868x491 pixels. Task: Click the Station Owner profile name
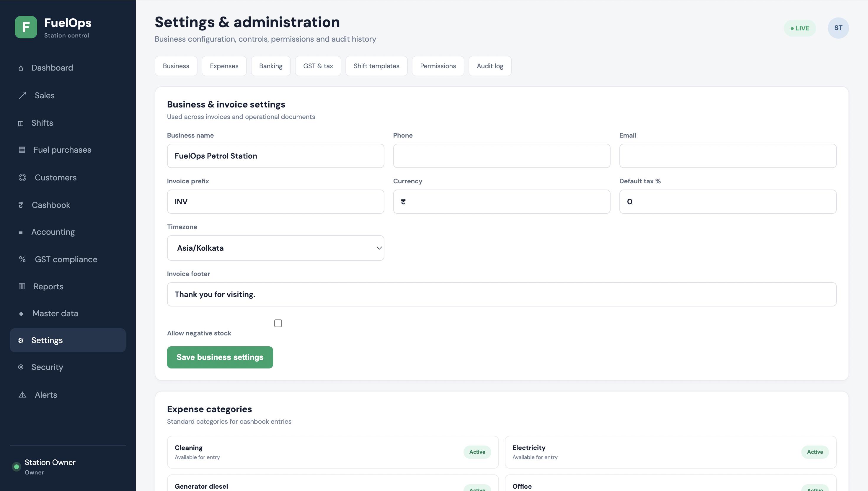tap(50, 462)
